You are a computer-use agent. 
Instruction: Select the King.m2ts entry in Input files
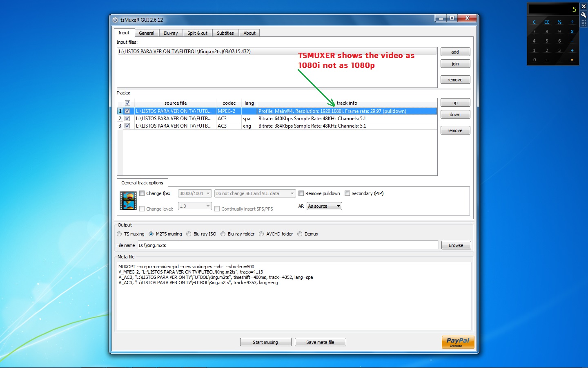pos(277,52)
